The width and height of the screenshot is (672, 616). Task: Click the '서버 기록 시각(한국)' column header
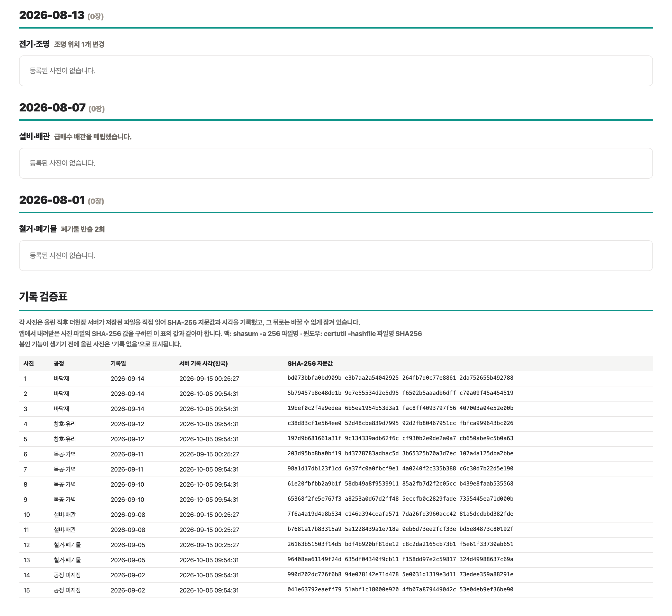click(x=204, y=363)
